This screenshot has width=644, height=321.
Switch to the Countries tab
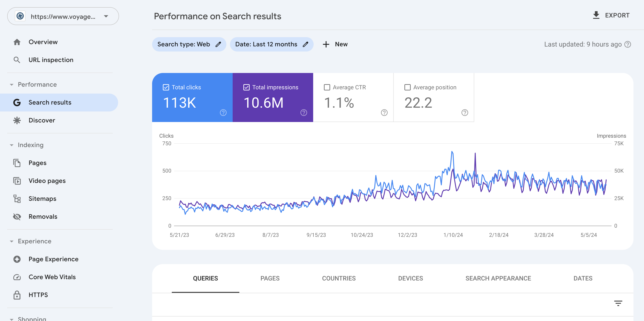tap(338, 278)
